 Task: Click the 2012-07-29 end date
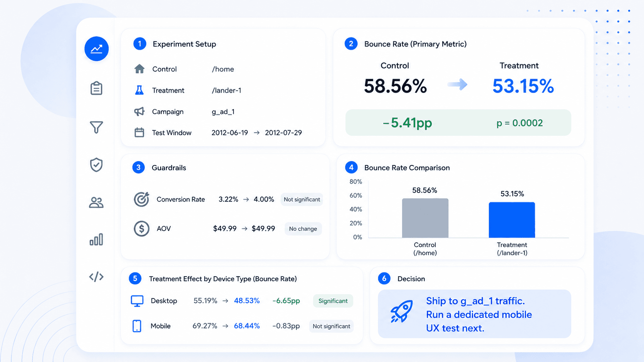pyautogui.click(x=283, y=133)
